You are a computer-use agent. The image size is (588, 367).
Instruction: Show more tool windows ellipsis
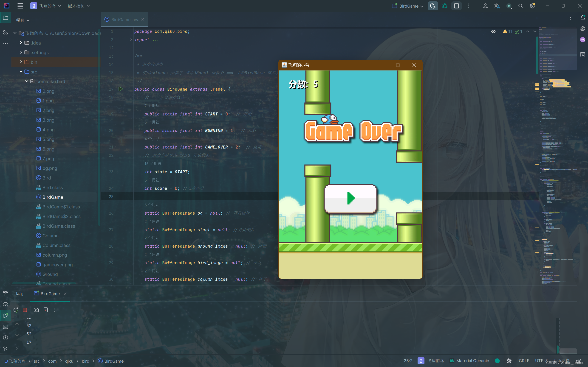(x=5, y=43)
